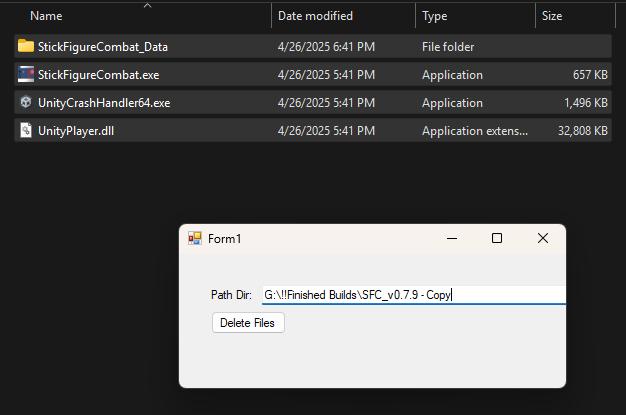Click the Form1 window app icon

pyautogui.click(x=195, y=238)
